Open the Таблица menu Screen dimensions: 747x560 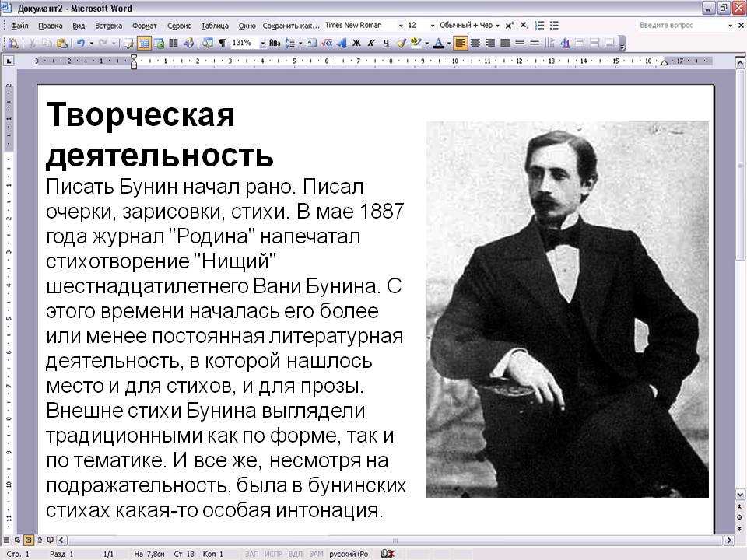coord(215,26)
